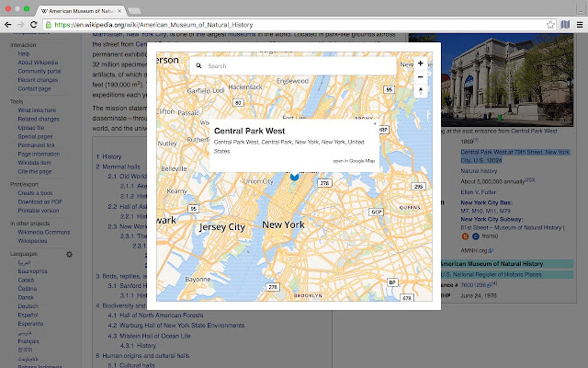The image size is (588, 368).
Task: Switch to Català language version
Action: coord(26,280)
